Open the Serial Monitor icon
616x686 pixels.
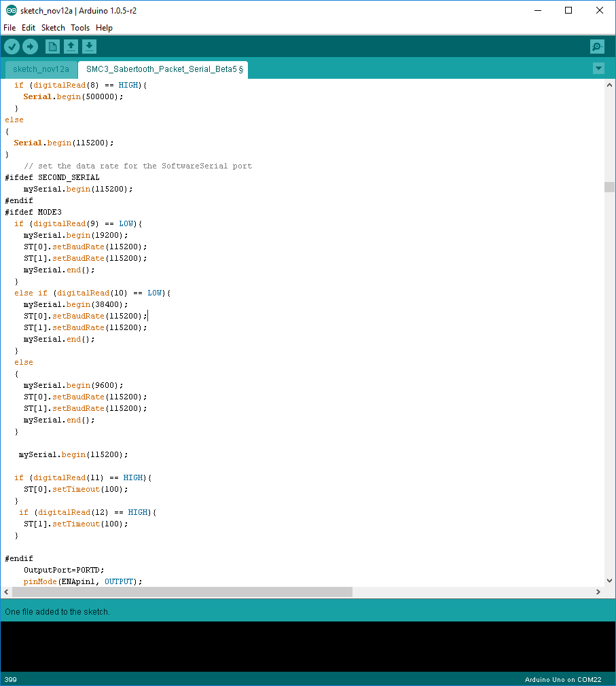596,46
